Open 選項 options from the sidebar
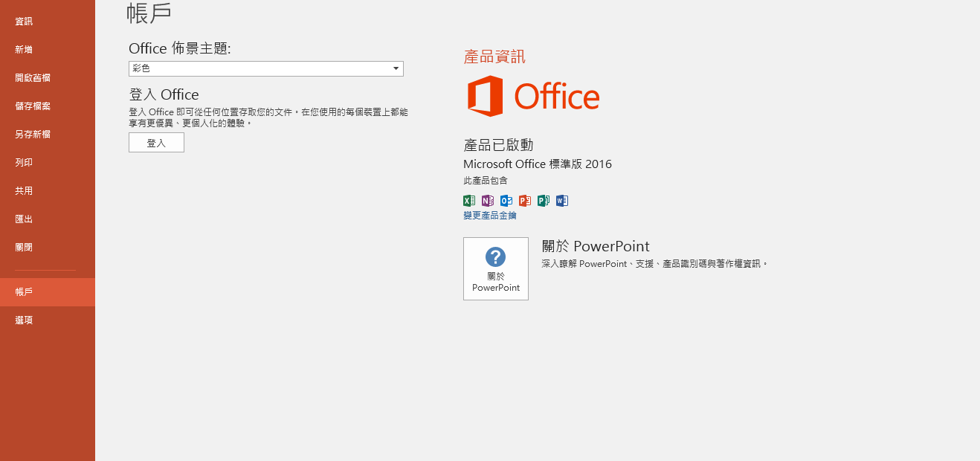Image resolution: width=980 pixels, height=461 pixels. pos(48,320)
